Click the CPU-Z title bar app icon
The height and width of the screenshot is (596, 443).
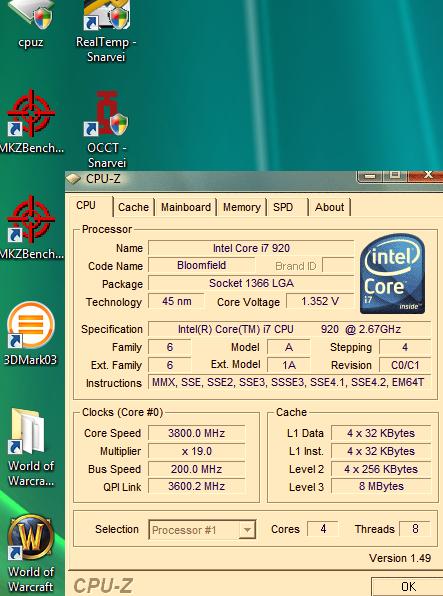(73, 178)
